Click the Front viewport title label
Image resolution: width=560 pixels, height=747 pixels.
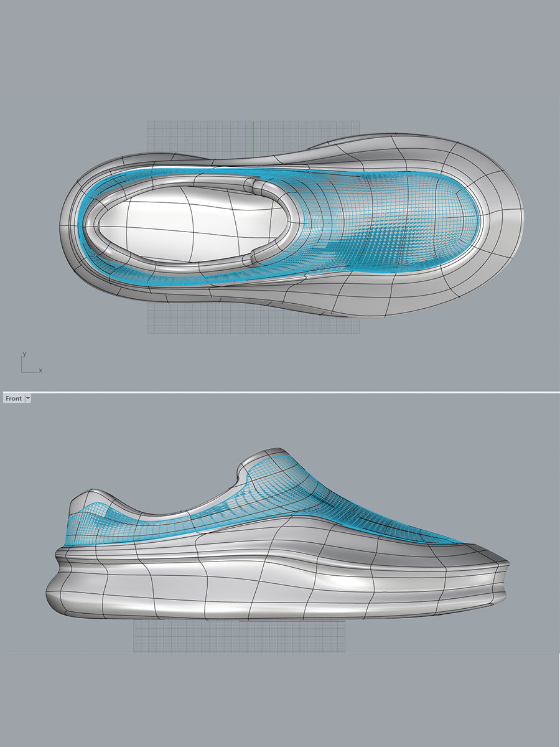[x=13, y=398]
